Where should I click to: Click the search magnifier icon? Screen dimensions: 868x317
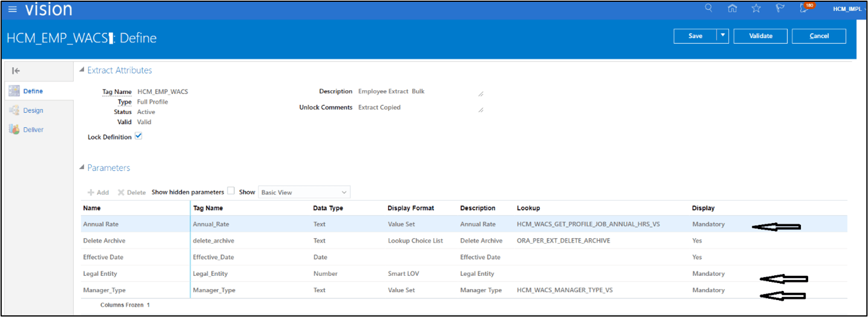coord(709,8)
